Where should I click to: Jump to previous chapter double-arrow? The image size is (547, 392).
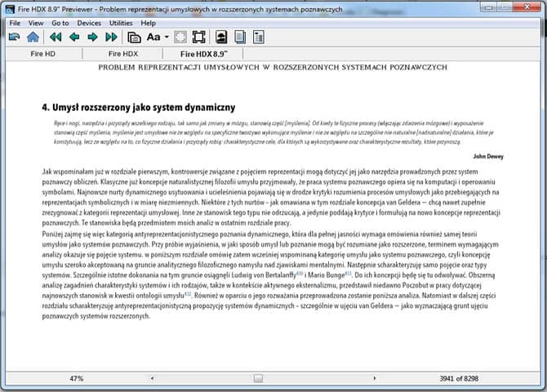(x=56, y=37)
